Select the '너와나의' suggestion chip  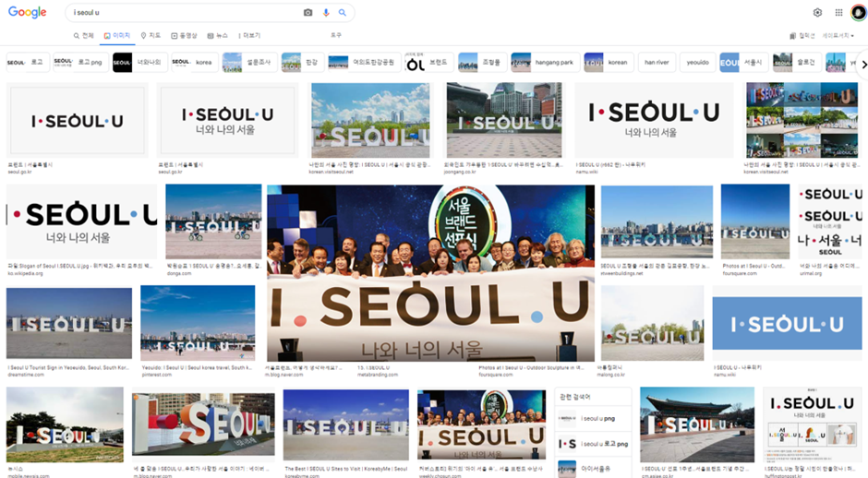point(140,63)
